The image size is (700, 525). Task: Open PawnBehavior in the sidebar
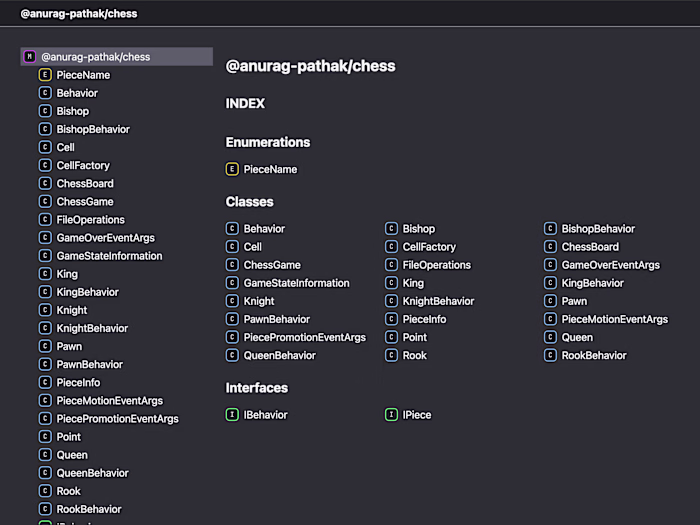[x=89, y=364]
